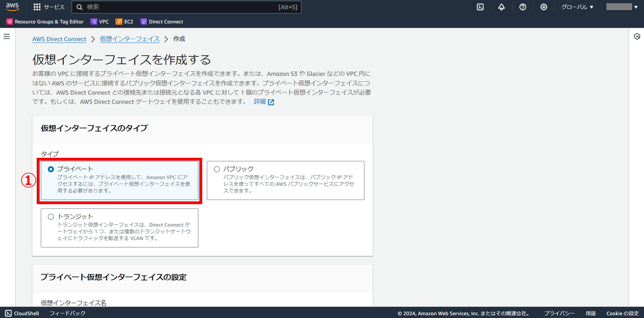
Task: Click the search magnifier icon
Action: click(79, 7)
